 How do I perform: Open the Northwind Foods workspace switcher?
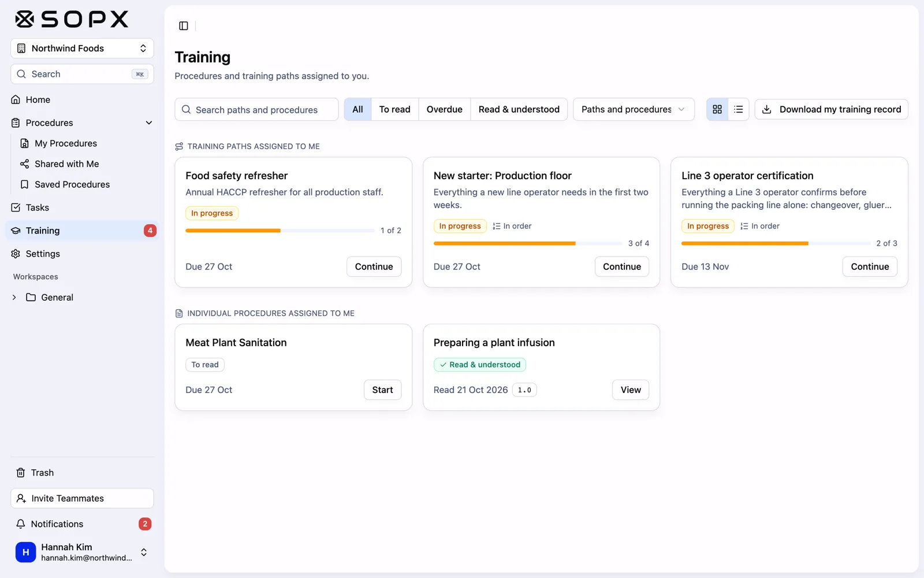pos(82,49)
